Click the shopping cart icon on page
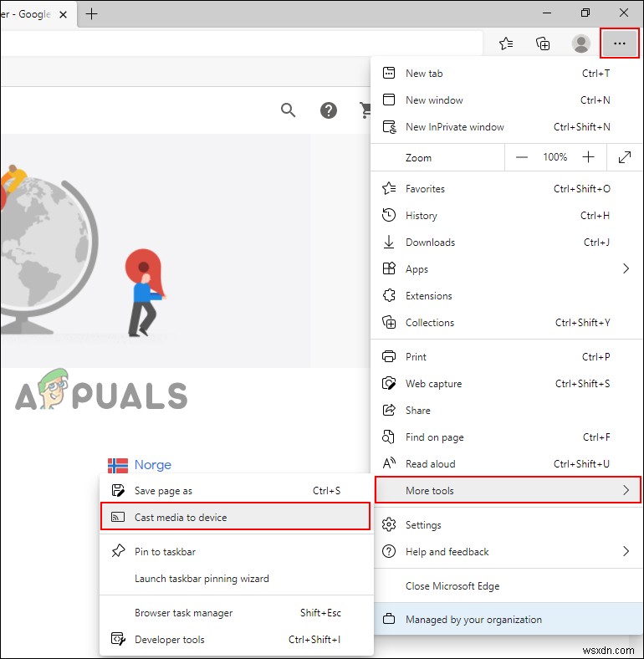 (x=365, y=110)
